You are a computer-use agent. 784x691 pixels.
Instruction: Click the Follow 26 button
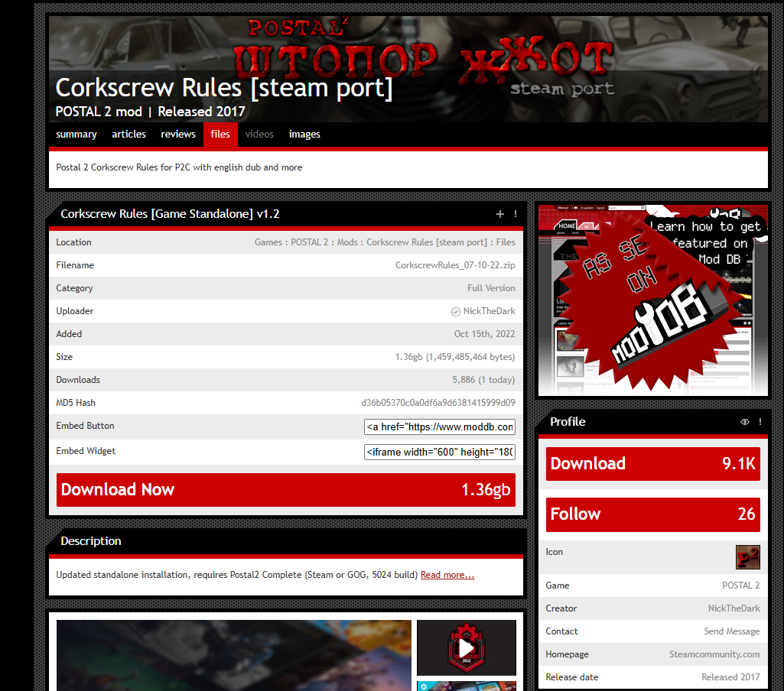coord(653,514)
